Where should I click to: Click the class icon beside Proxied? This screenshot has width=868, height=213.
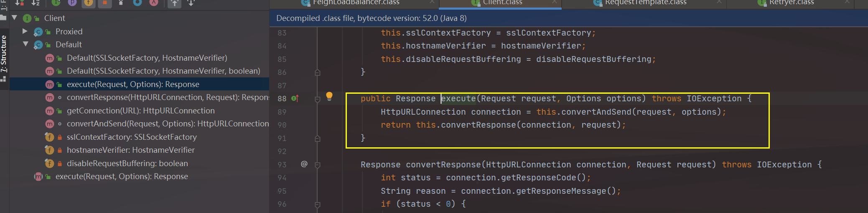(x=38, y=32)
